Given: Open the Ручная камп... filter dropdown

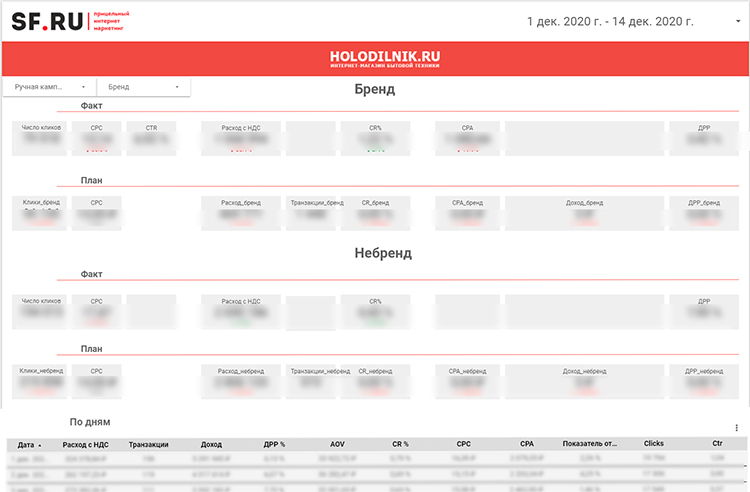Looking at the screenshot, I should click(x=50, y=87).
